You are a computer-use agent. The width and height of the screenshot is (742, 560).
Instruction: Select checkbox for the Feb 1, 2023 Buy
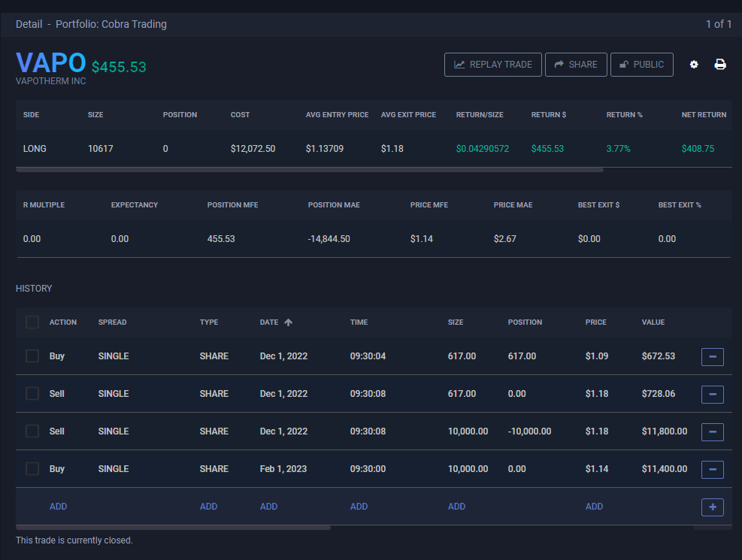click(x=32, y=469)
